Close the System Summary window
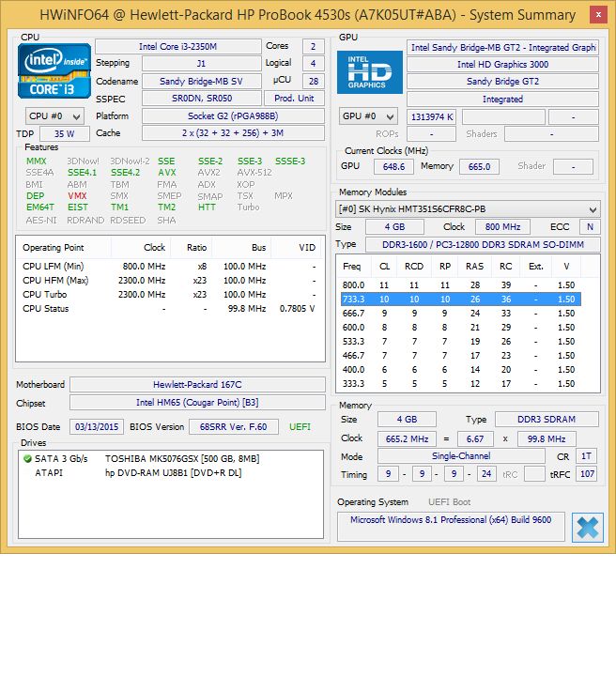The width and height of the screenshot is (616, 676). click(x=598, y=15)
